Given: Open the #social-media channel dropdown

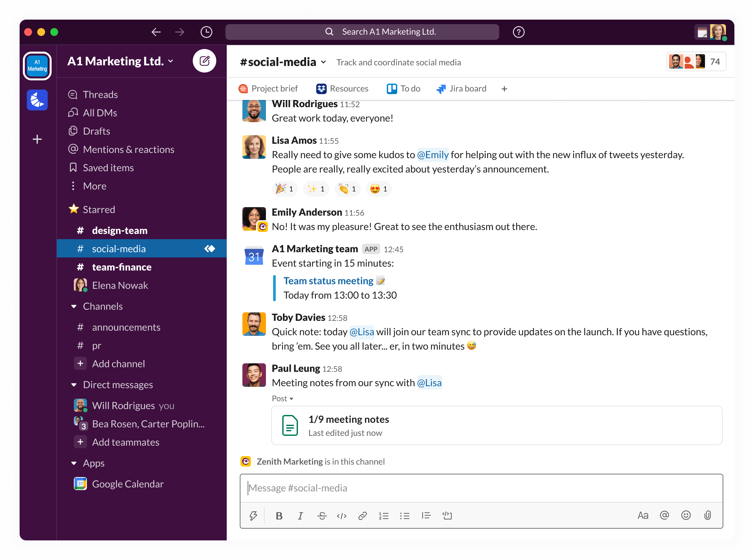Looking at the screenshot, I should (323, 62).
